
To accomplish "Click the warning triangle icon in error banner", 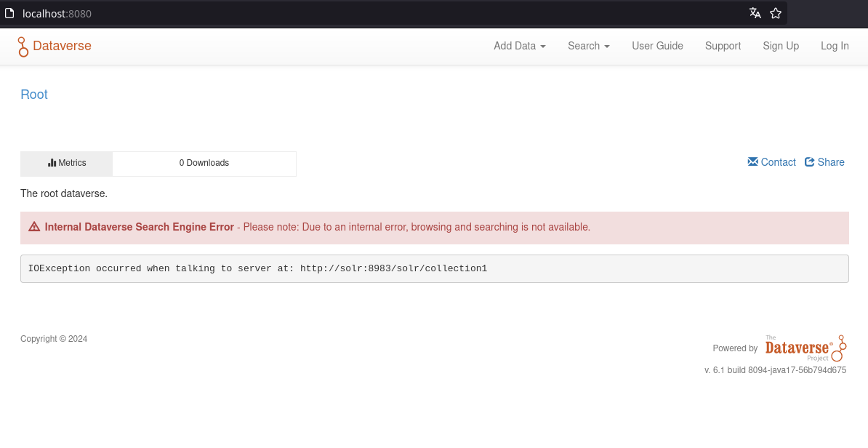I will (x=34, y=227).
